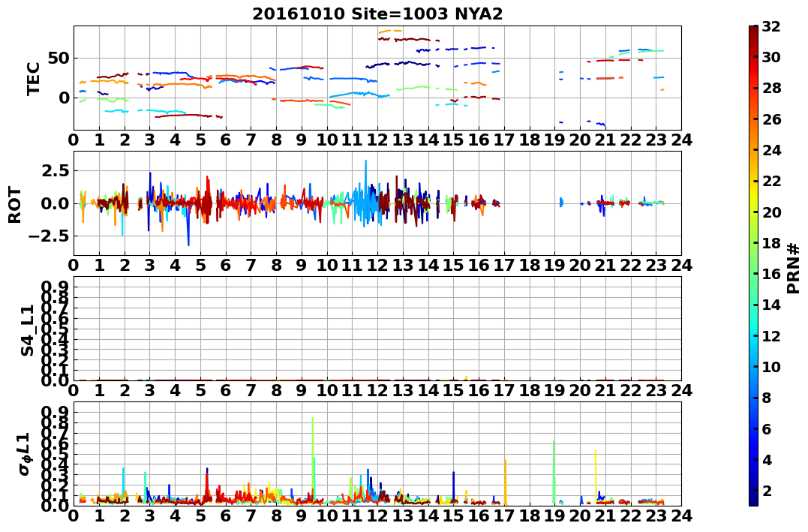Click the "8" tick label on the colorbar
This screenshot has height=532, width=808.
click(767, 398)
